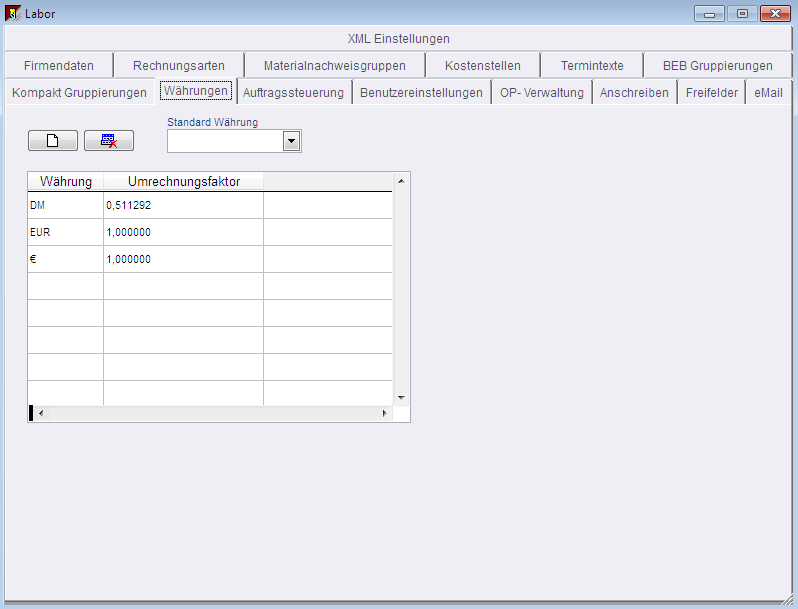798x609 pixels.
Task: Select the Rechnungsarten tab
Action: 179,66
